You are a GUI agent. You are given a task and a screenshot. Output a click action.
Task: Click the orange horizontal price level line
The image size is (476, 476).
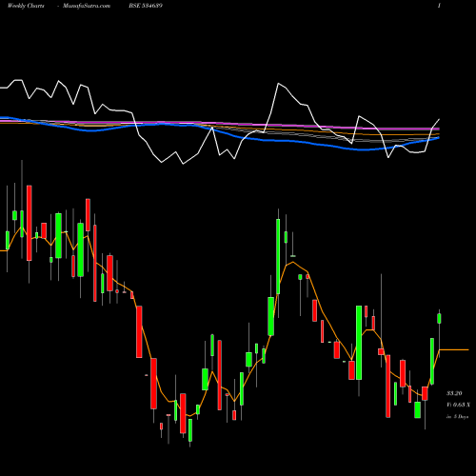pos(454,349)
